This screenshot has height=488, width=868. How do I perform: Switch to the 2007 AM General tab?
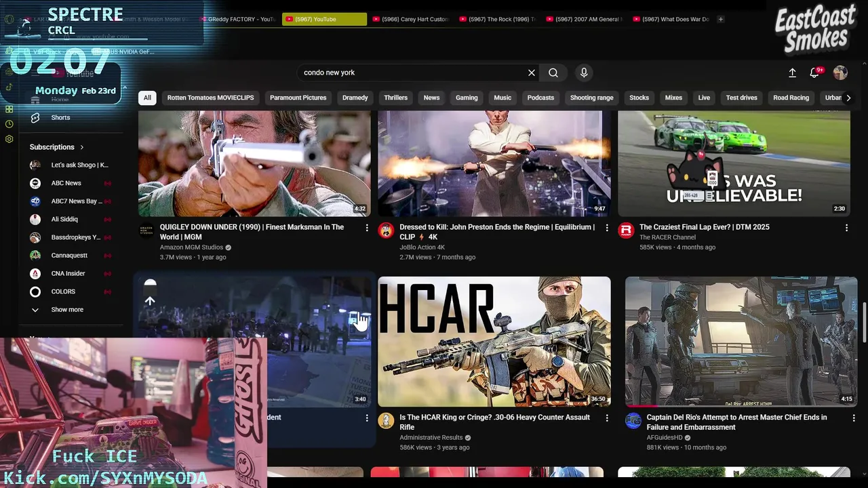click(585, 19)
